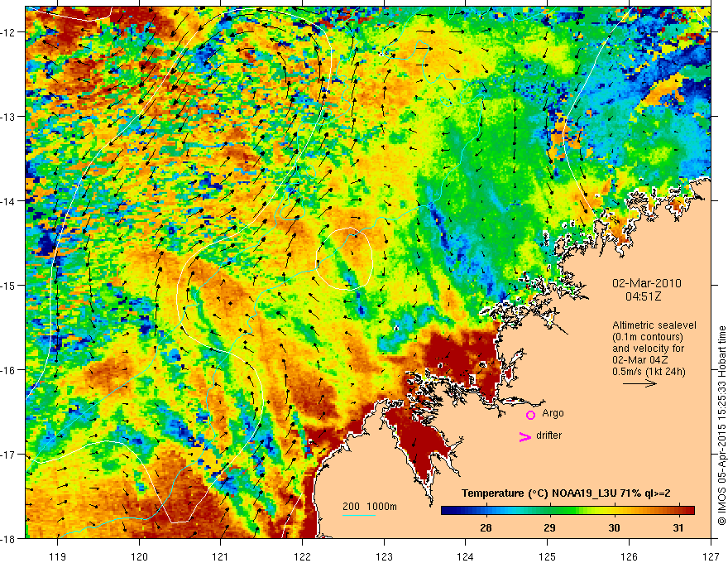This screenshot has width=728, height=563.
Task: Click the IMOS copyright timestamp text
Action: [x=721, y=425]
